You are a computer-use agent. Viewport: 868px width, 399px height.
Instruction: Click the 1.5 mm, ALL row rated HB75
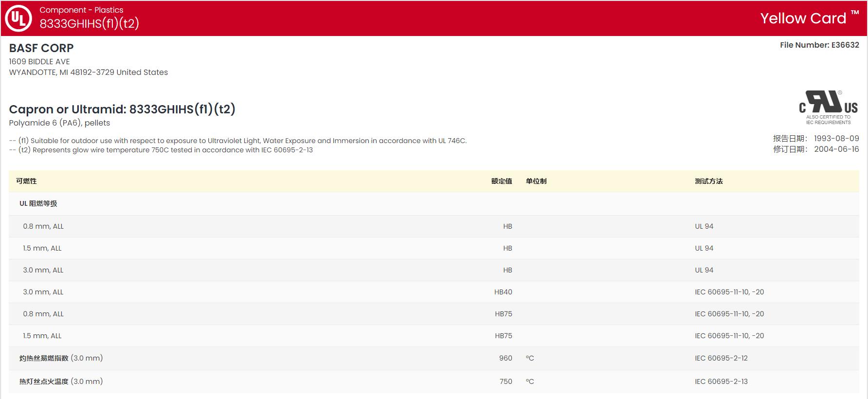coord(434,336)
